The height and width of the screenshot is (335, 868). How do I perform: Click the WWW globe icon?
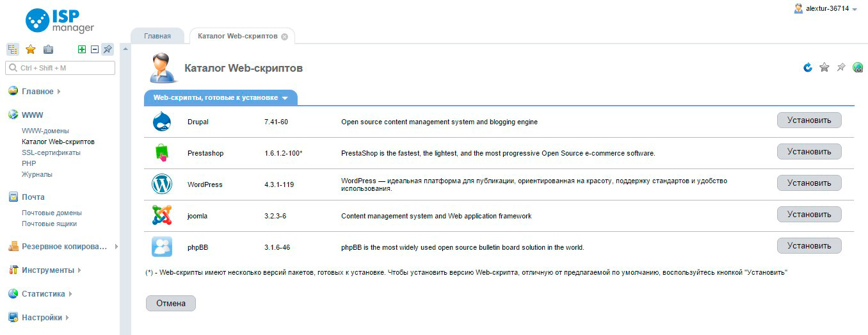[13, 115]
